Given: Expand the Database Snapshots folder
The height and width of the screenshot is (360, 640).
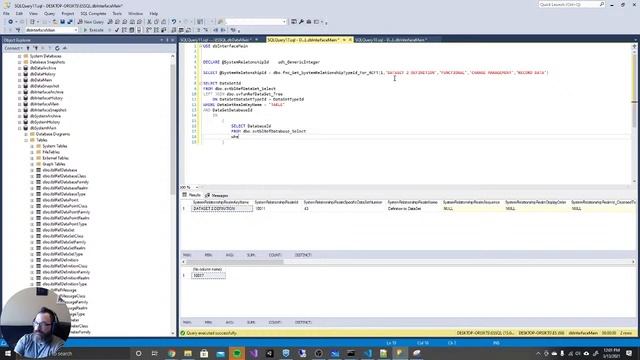Looking at the screenshot, I should [20, 62].
